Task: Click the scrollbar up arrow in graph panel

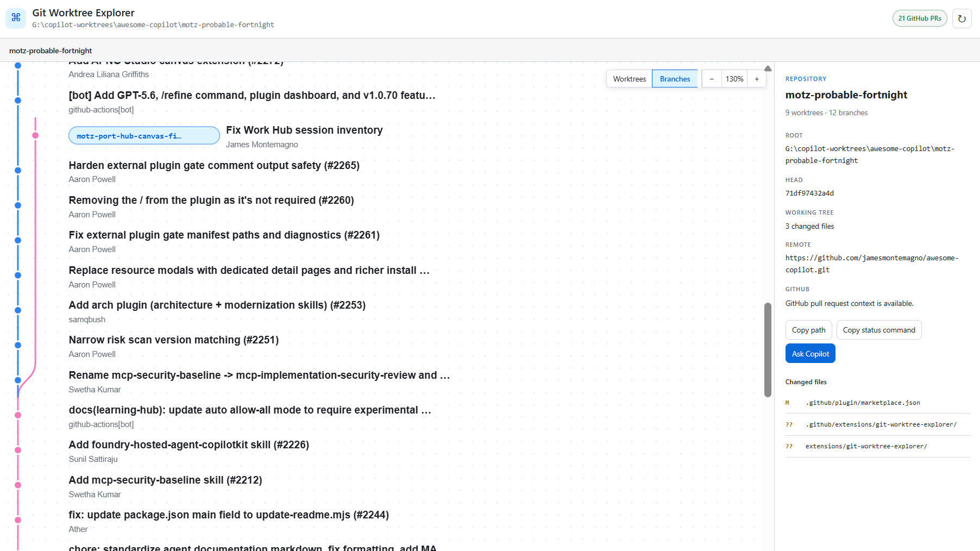Action: click(768, 68)
